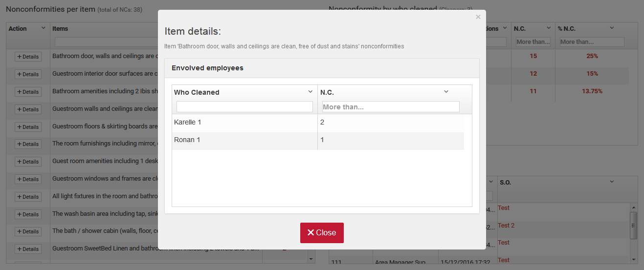Open Details for Guestroom interior door surfaces
The image size is (644, 270).
coord(28,74)
